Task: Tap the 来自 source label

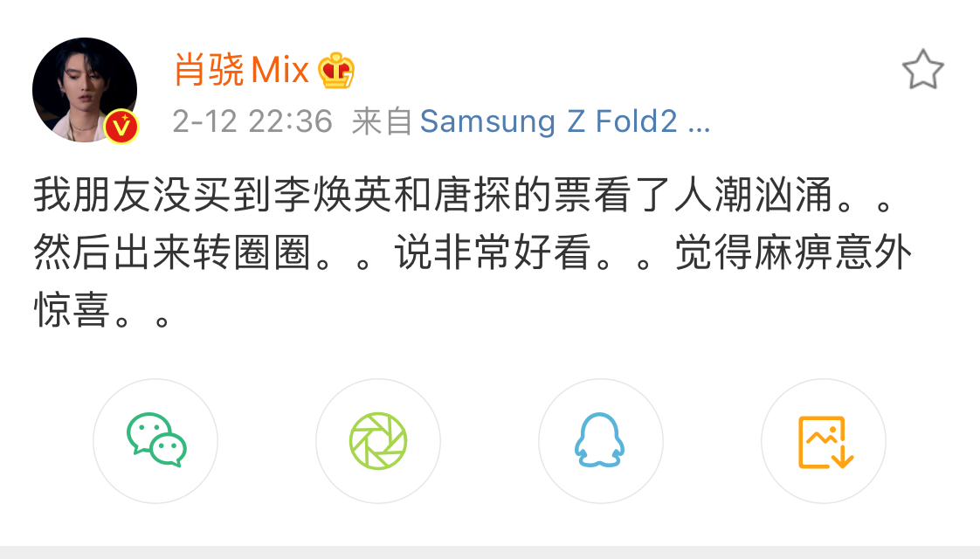Action: (381, 121)
